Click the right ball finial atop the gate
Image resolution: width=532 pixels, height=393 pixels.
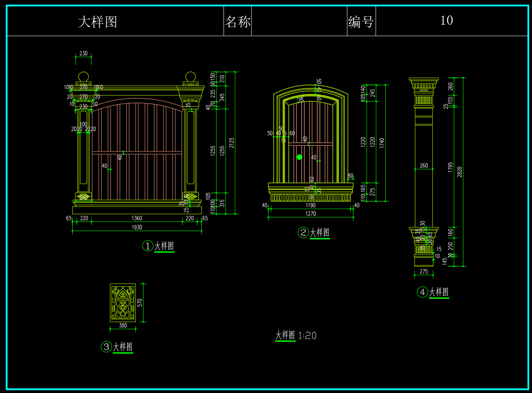click(x=190, y=77)
